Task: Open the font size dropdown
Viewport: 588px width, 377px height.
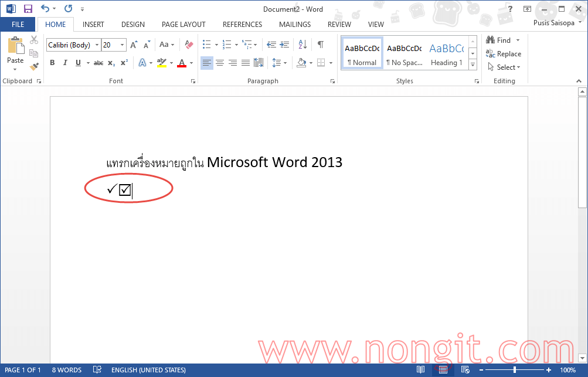Action: click(123, 45)
